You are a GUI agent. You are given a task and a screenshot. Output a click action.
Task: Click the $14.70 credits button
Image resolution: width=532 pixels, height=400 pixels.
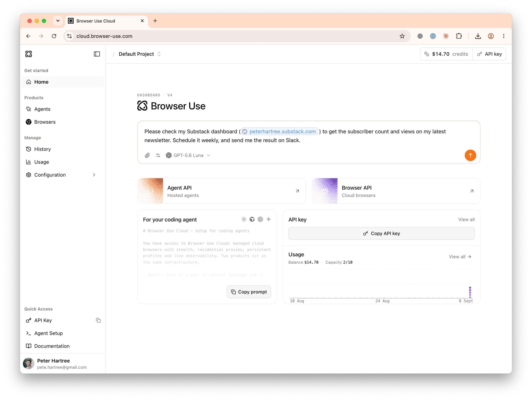coord(446,54)
